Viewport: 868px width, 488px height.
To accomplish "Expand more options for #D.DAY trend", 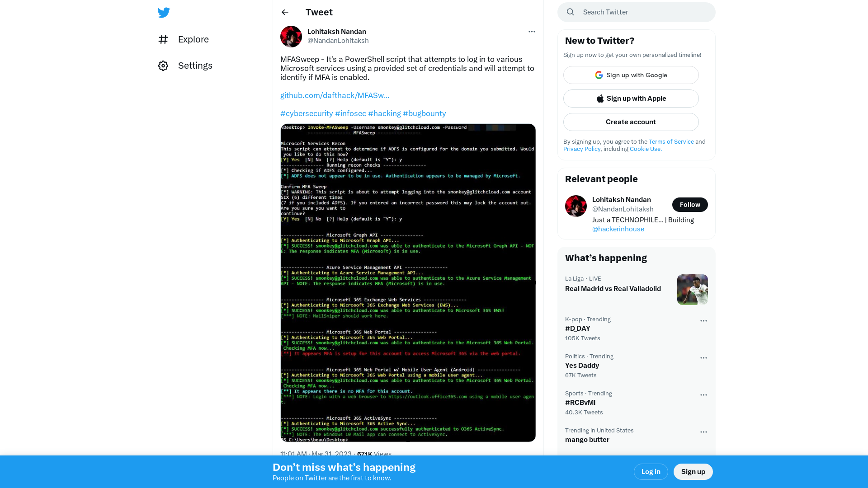I will click(703, 320).
